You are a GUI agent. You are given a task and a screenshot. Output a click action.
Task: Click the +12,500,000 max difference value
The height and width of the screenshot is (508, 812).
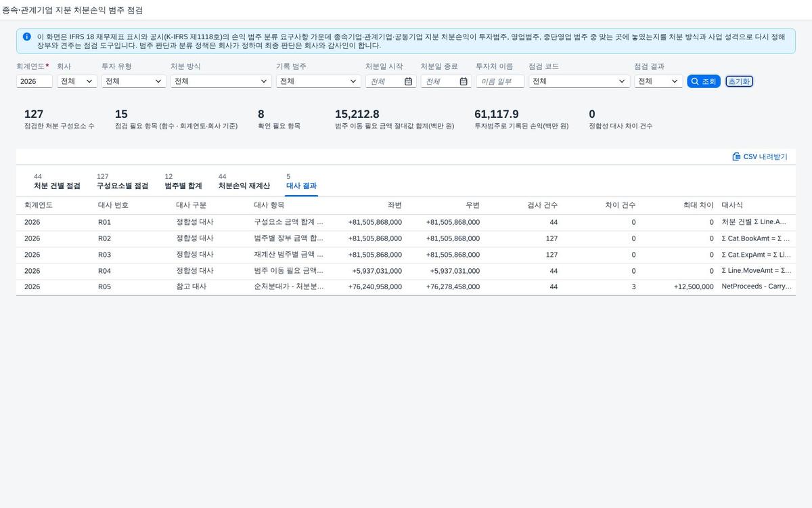[x=694, y=287]
